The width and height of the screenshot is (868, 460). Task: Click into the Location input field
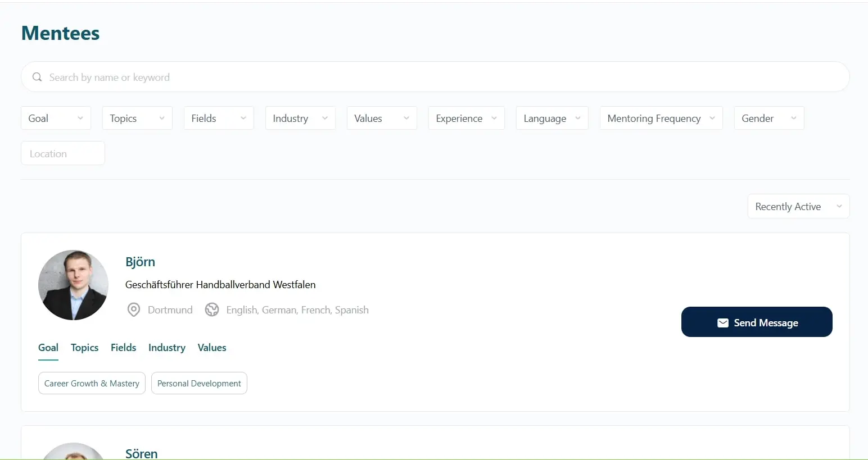pos(63,153)
